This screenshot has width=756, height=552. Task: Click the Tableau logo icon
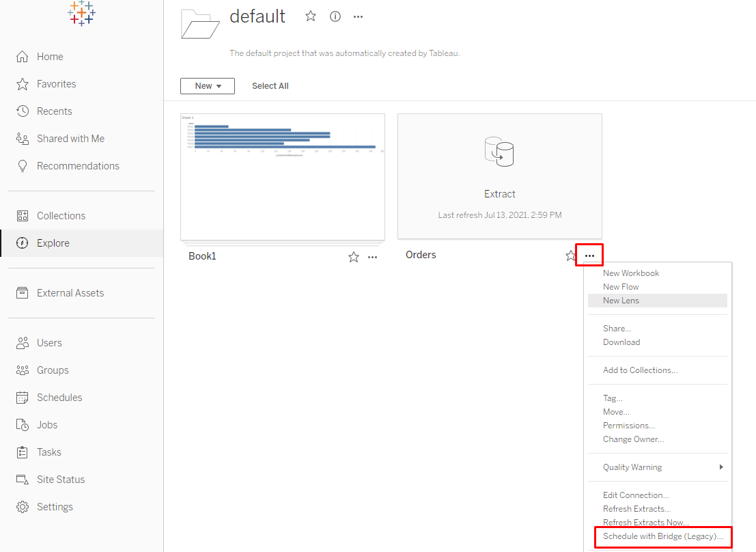point(81,13)
